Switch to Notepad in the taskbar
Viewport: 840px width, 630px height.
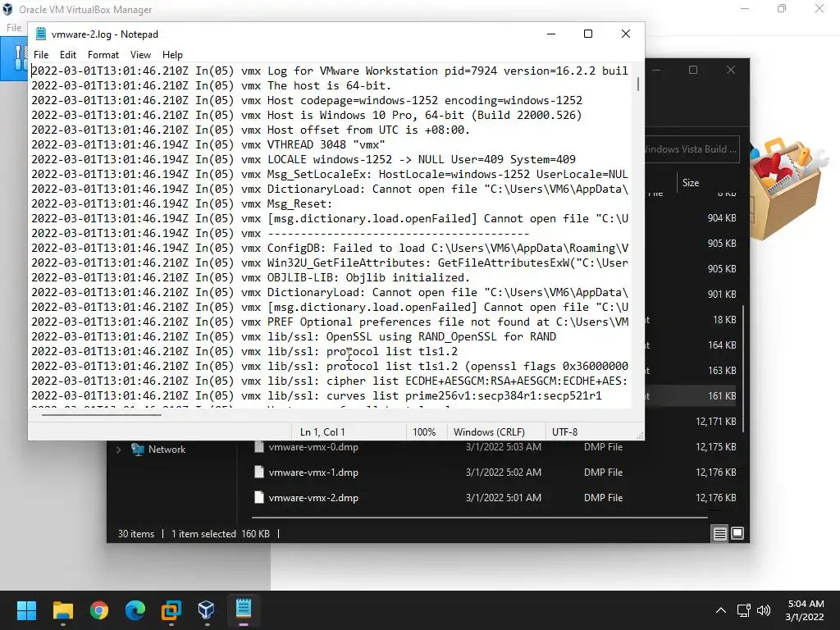click(x=243, y=609)
